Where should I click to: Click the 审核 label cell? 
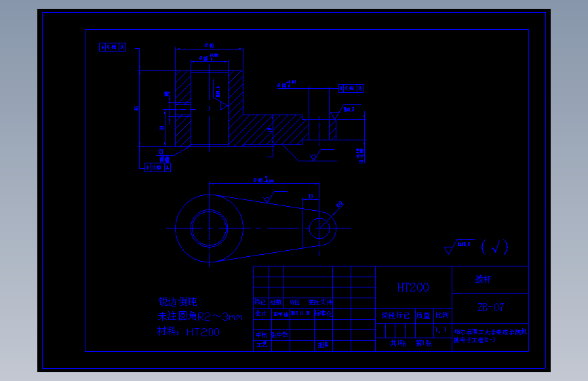coord(262,334)
